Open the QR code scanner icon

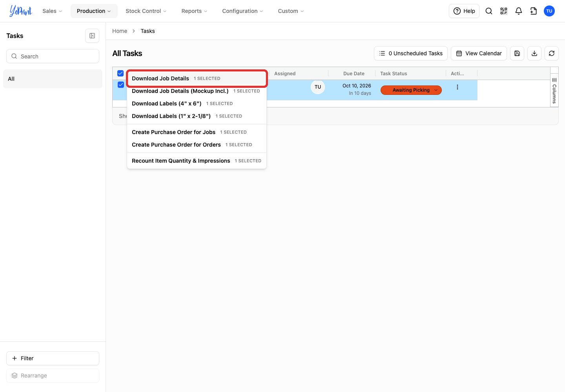coord(504,11)
